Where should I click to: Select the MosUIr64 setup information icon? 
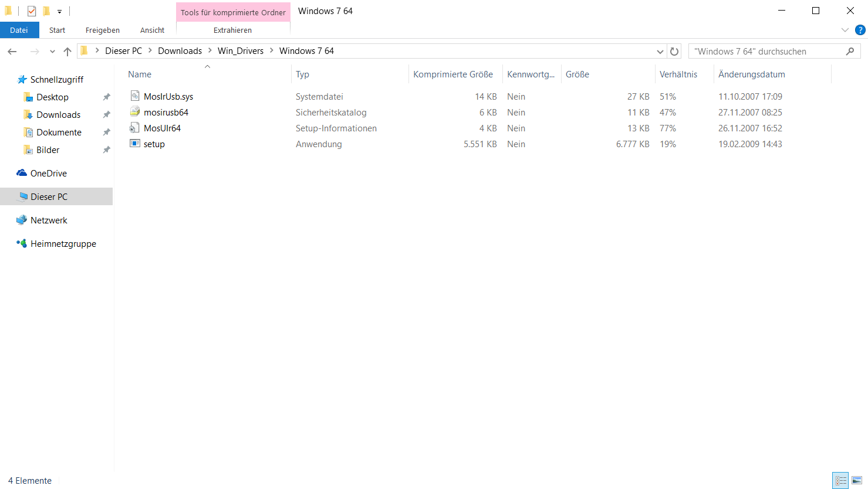[135, 128]
